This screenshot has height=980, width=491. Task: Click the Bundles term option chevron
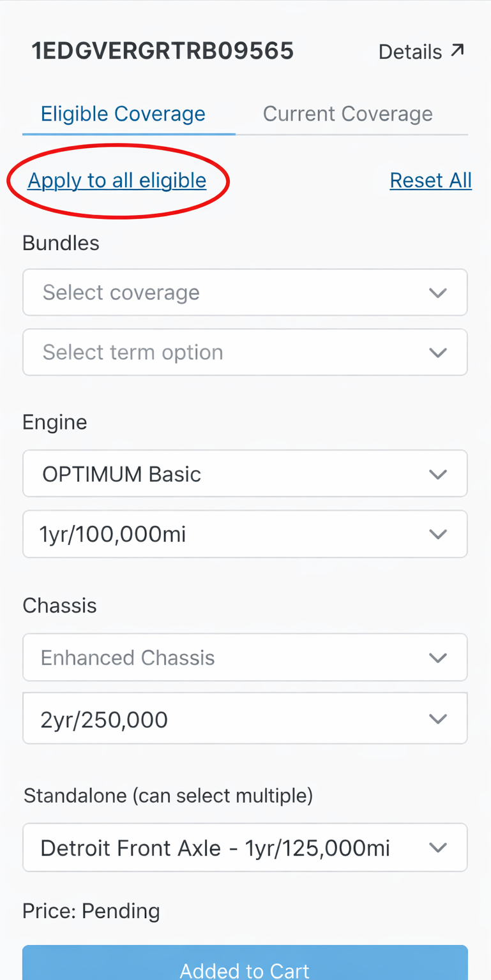[x=438, y=353]
